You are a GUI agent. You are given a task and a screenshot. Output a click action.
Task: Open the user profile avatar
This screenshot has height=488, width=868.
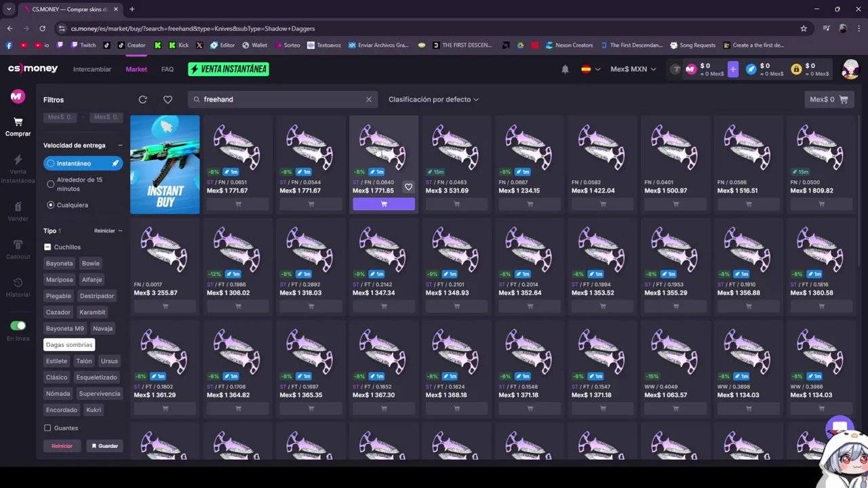point(850,69)
